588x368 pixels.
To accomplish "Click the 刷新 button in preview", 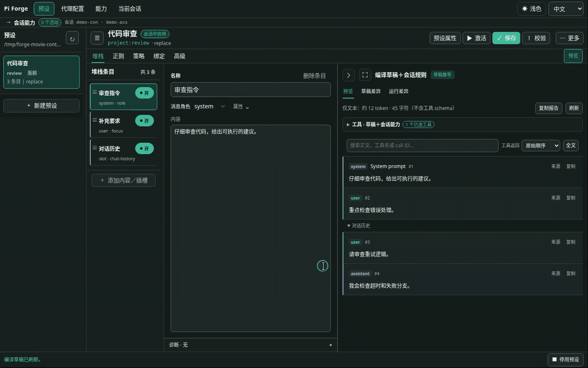I will click(574, 108).
